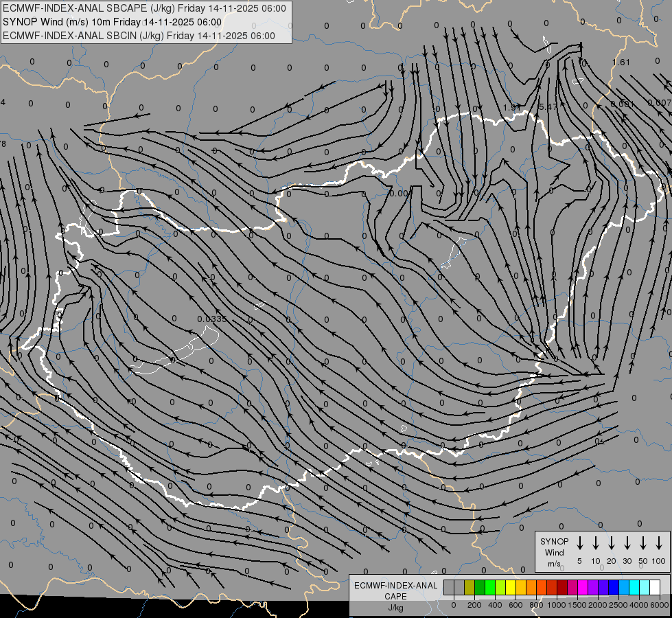This screenshot has width=672, height=618.
Task: Click the 1000 tick label on CAPE scale
Action: point(557,605)
